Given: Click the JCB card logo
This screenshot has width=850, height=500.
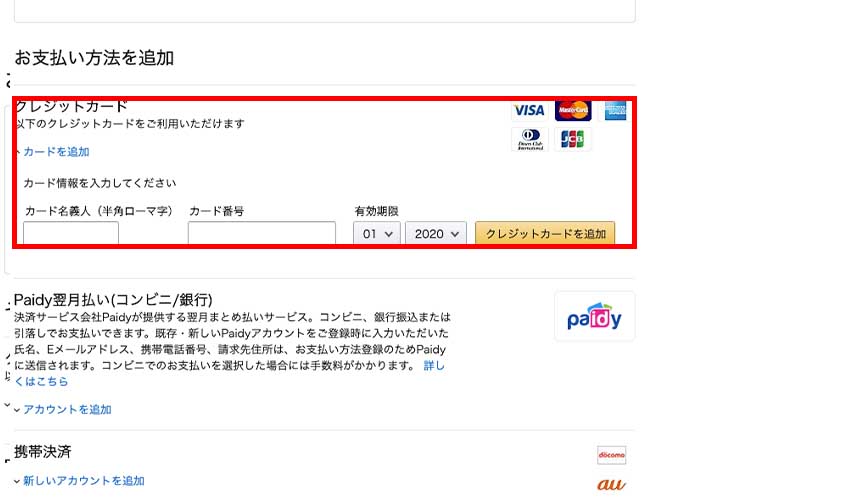Looking at the screenshot, I should [x=572, y=139].
